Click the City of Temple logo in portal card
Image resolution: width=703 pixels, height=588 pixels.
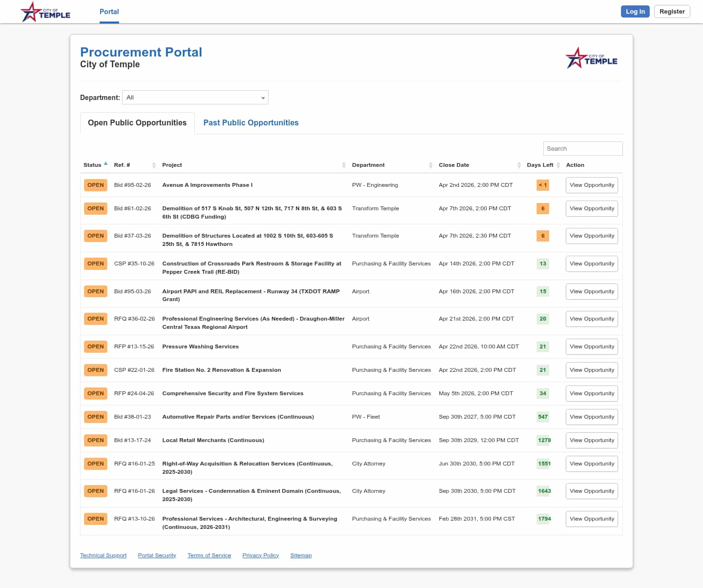(591, 58)
